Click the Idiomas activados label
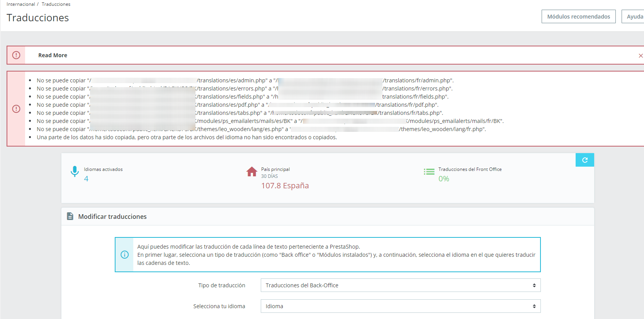The width and height of the screenshot is (644, 319). click(x=103, y=169)
